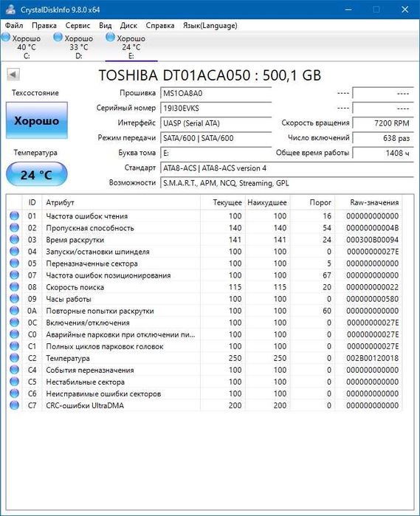This screenshot has width=420, height=516.
Task: Click status circle for attribute 05 reallocated sectors
Action: coord(14,264)
